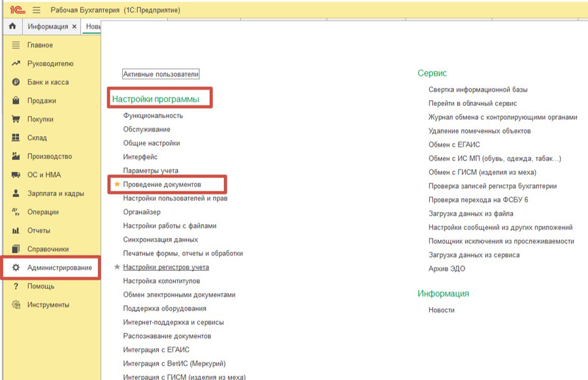Open Проверка перехода на ФСБУ 6

[x=478, y=199]
